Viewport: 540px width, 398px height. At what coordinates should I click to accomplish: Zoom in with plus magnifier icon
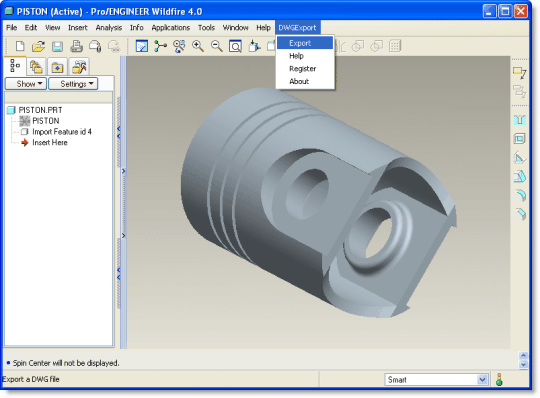(198, 46)
